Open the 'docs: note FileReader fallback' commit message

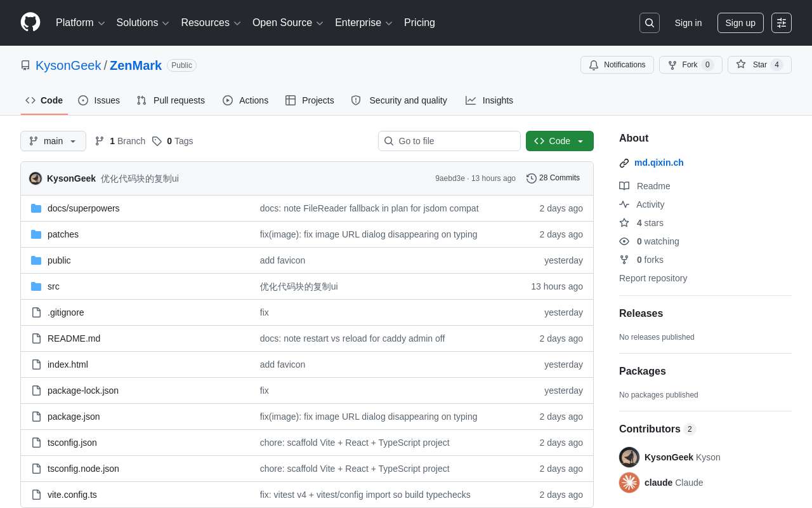369,208
